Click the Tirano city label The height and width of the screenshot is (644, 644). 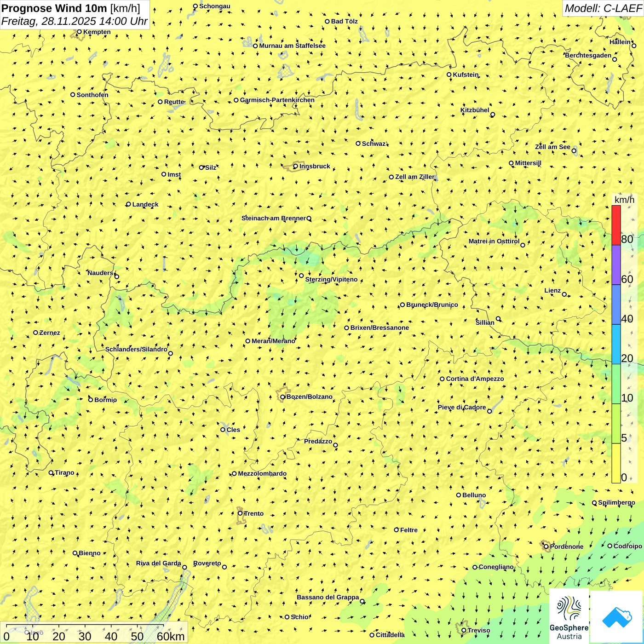64,472
